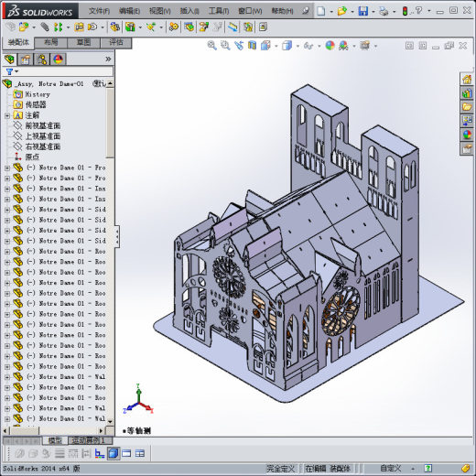476x476 pixels.
Task: Open the filter dropdown arrow in the tree
Action: tap(16, 71)
